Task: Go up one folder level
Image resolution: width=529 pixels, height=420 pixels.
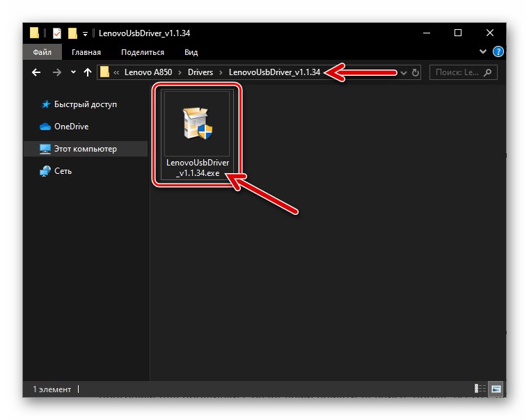Action: [x=88, y=72]
